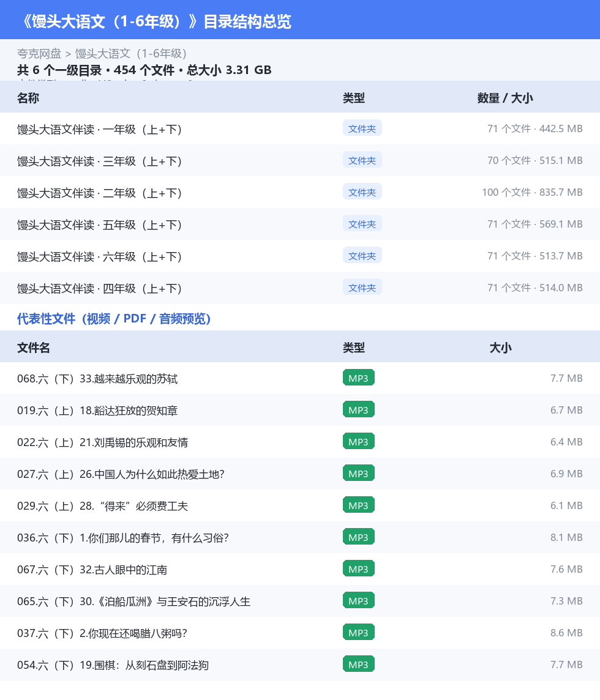The image size is (600, 700).
Task: Select file 022.六（上）21.刘禹锡的乐观和友情
Action: click(x=102, y=442)
